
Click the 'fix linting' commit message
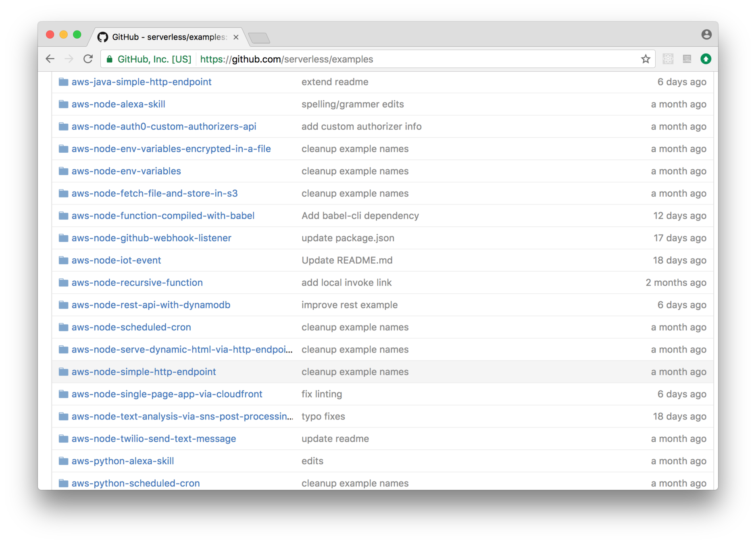tap(322, 394)
